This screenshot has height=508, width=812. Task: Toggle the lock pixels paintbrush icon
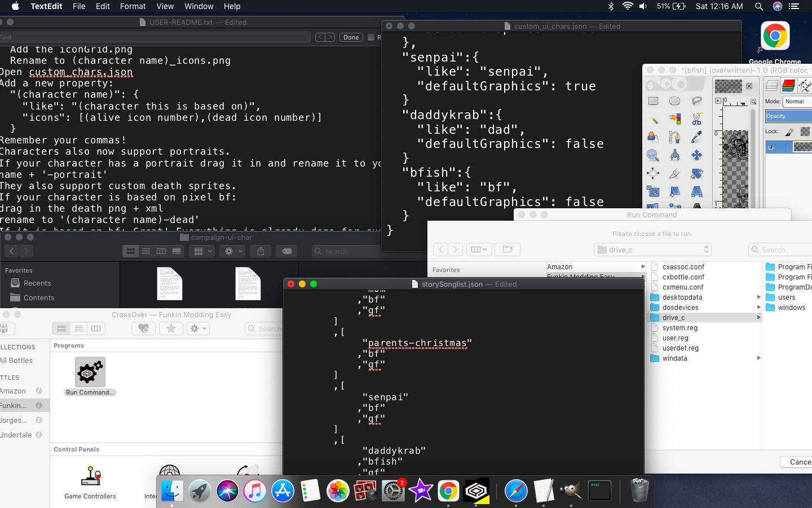[789, 132]
